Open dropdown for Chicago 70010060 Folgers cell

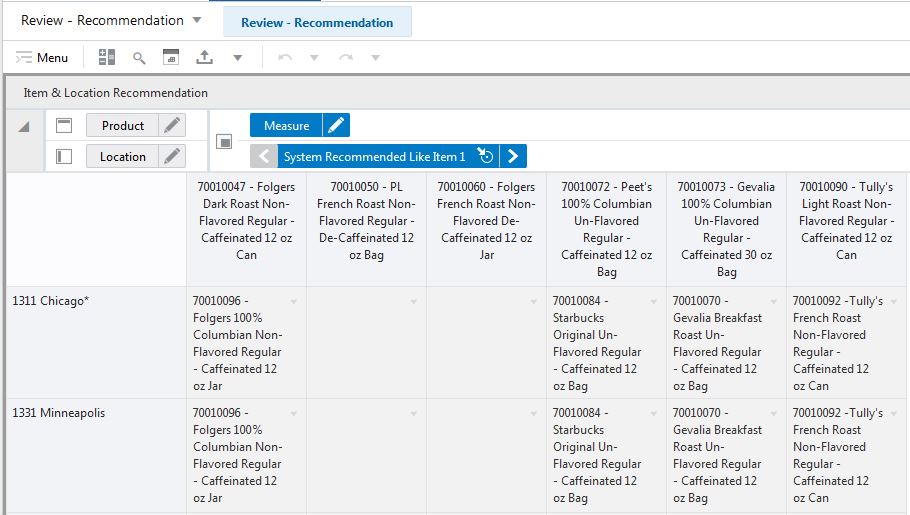[x=534, y=301]
